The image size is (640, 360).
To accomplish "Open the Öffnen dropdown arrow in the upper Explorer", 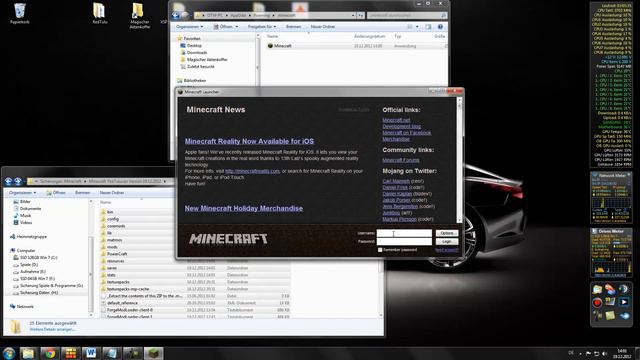I will [236, 27].
